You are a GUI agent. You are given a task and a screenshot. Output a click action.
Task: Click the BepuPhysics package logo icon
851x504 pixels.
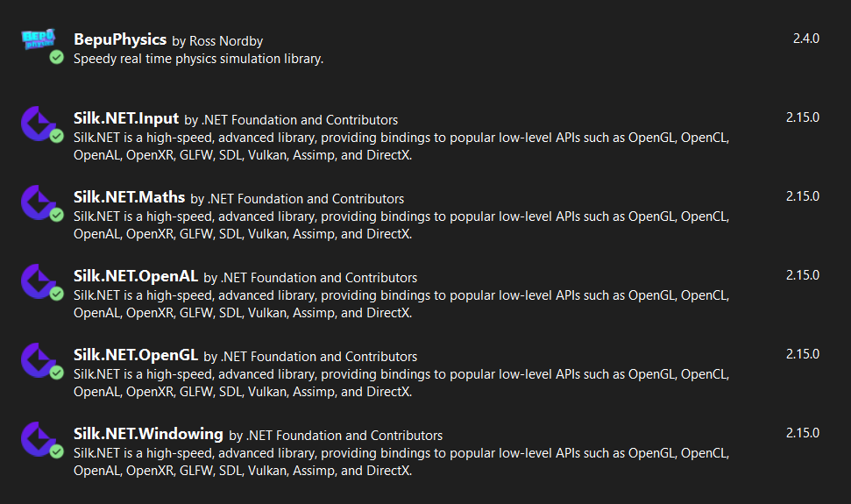pyautogui.click(x=39, y=40)
